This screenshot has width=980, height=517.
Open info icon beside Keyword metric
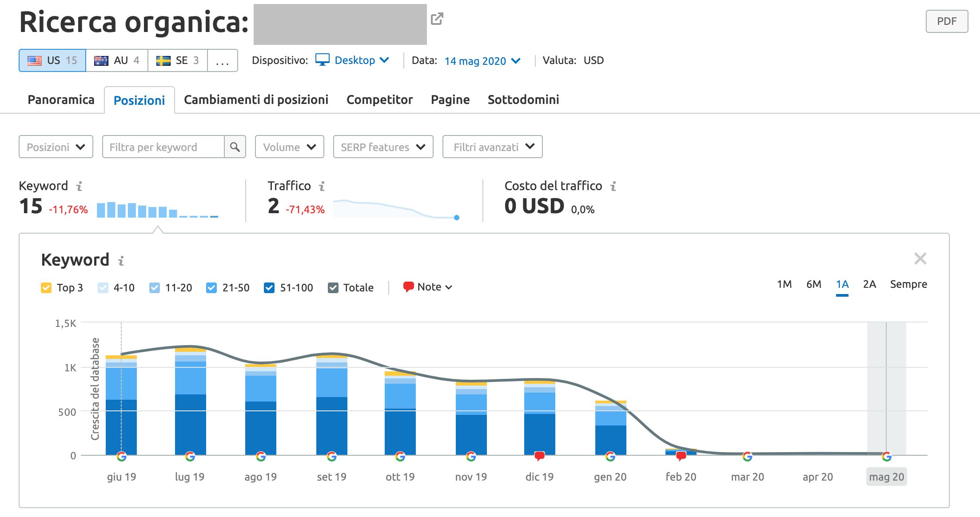[x=80, y=186]
